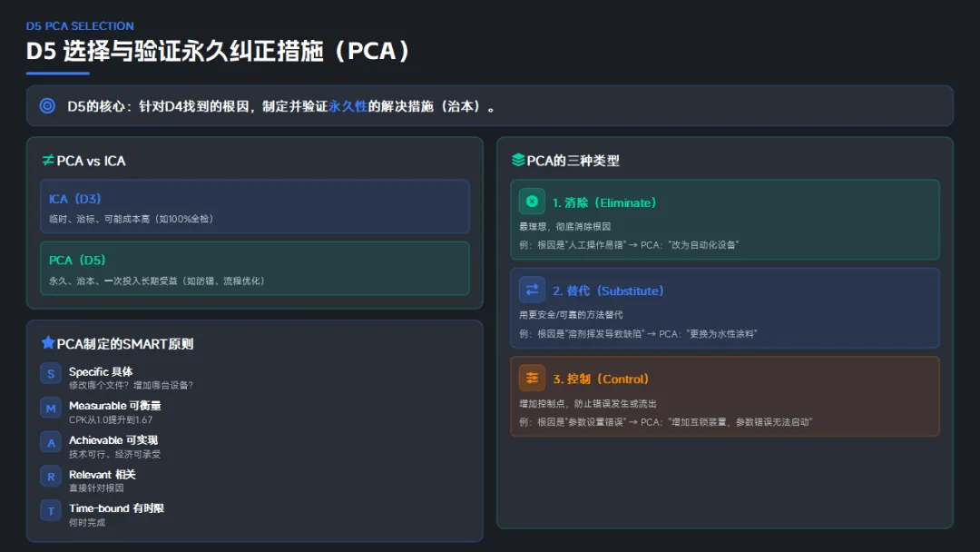Click the orange Control sliders icon

pos(532,378)
